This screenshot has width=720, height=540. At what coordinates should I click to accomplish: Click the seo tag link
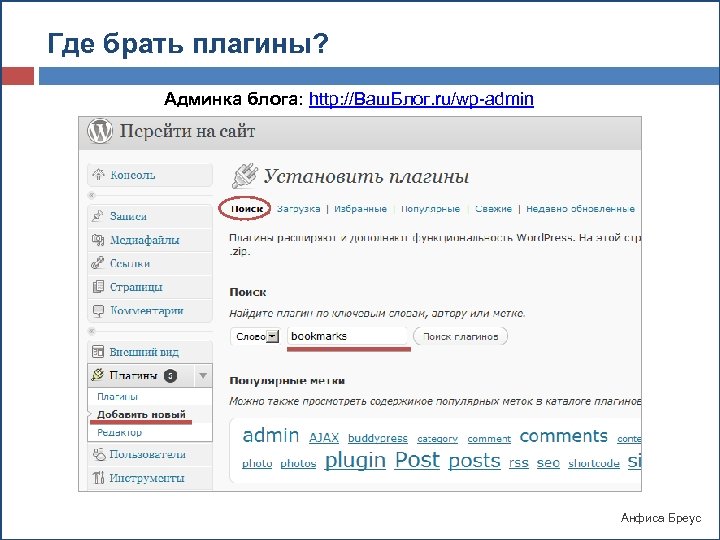tap(548, 463)
